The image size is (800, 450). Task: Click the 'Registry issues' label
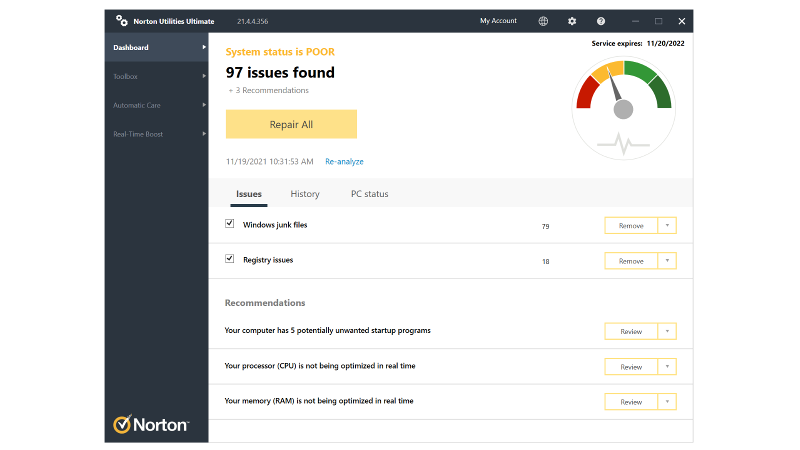click(268, 260)
